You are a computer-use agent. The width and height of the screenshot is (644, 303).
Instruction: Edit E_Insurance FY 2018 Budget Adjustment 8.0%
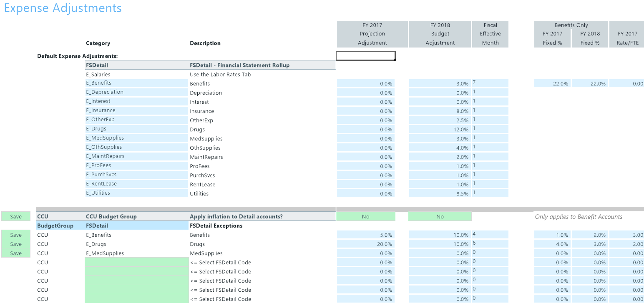[440, 111]
